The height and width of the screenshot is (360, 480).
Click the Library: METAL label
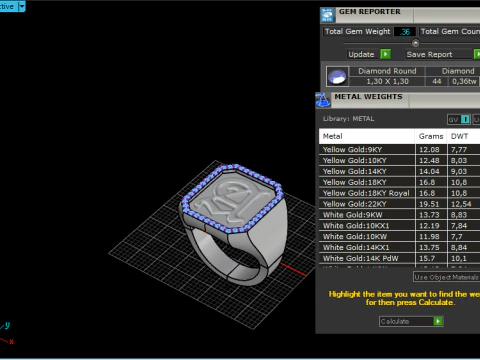point(348,119)
